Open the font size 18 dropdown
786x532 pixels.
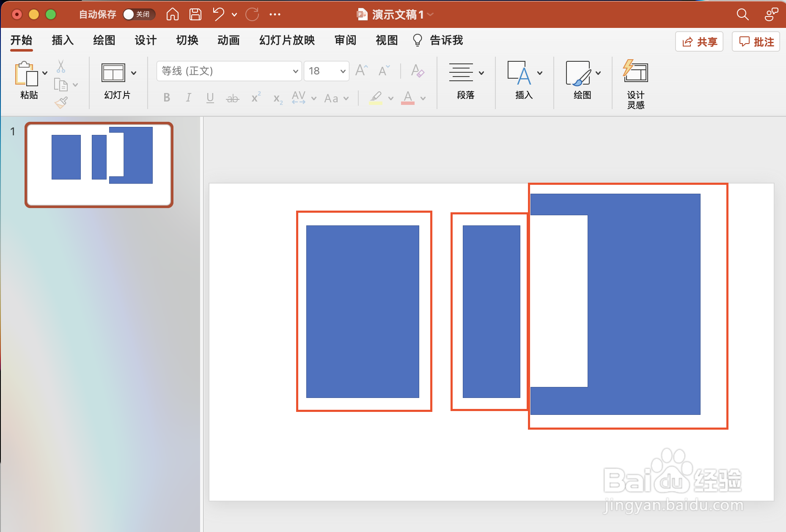[327, 71]
